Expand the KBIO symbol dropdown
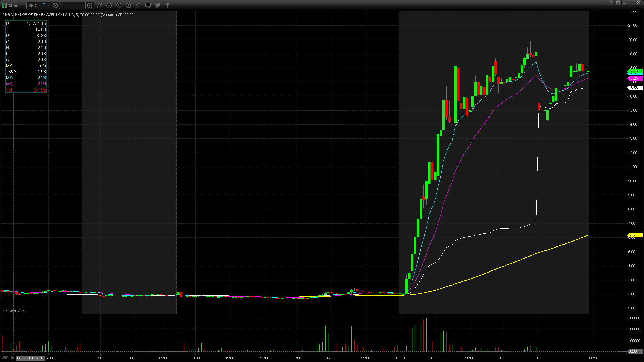The width and height of the screenshot is (644, 362). 48,5
